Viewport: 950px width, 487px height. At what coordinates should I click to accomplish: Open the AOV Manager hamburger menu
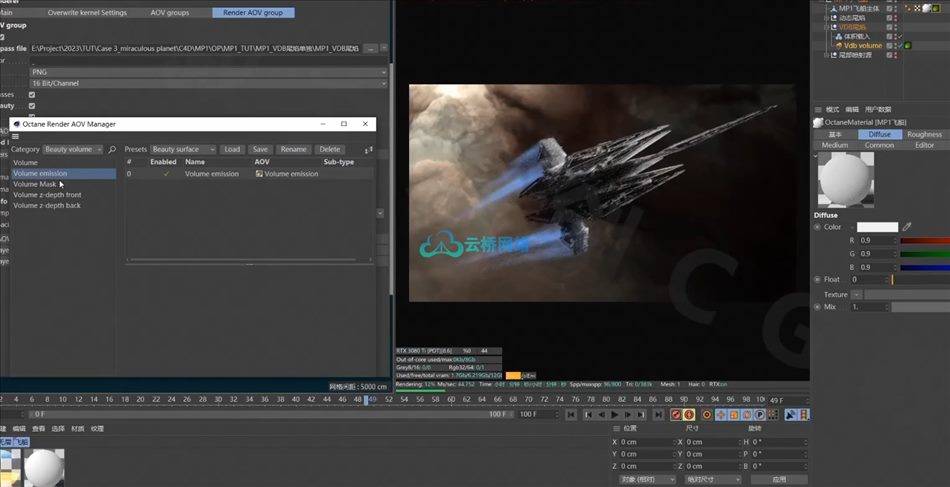(x=15, y=137)
